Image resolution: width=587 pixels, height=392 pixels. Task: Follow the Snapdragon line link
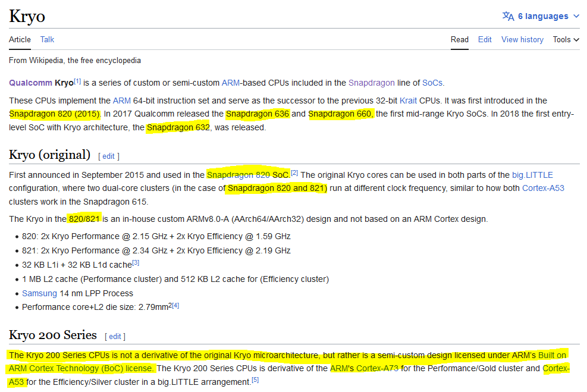pyautogui.click(x=371, y=83)
